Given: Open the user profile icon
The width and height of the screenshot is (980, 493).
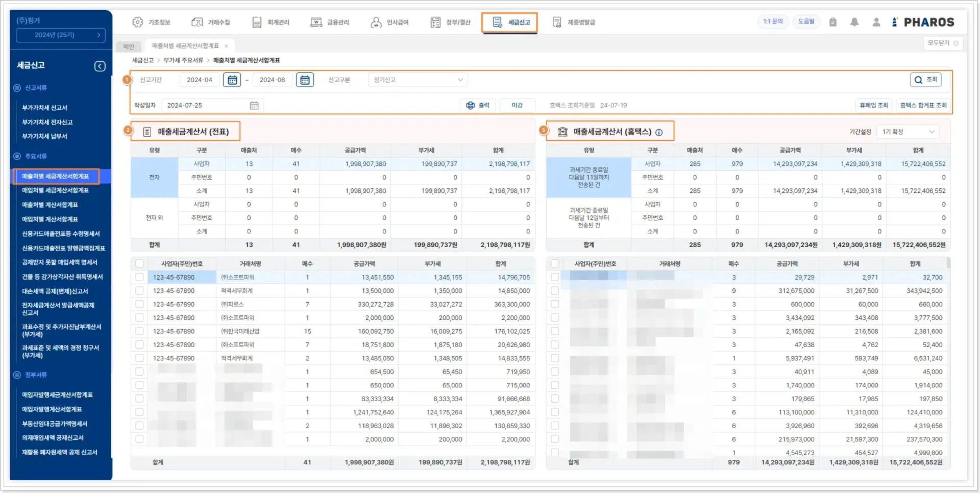Looking at the screenshot, I should click(x=876, y=22).
